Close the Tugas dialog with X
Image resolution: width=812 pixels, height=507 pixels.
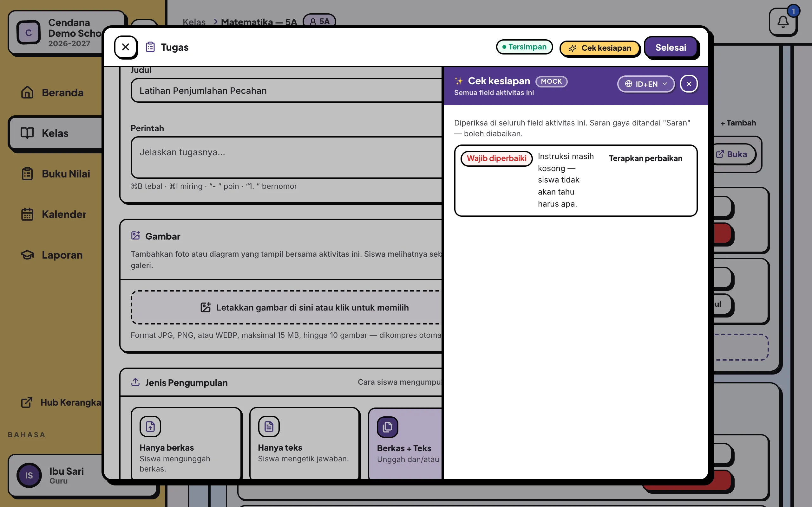tap(126, 47)
